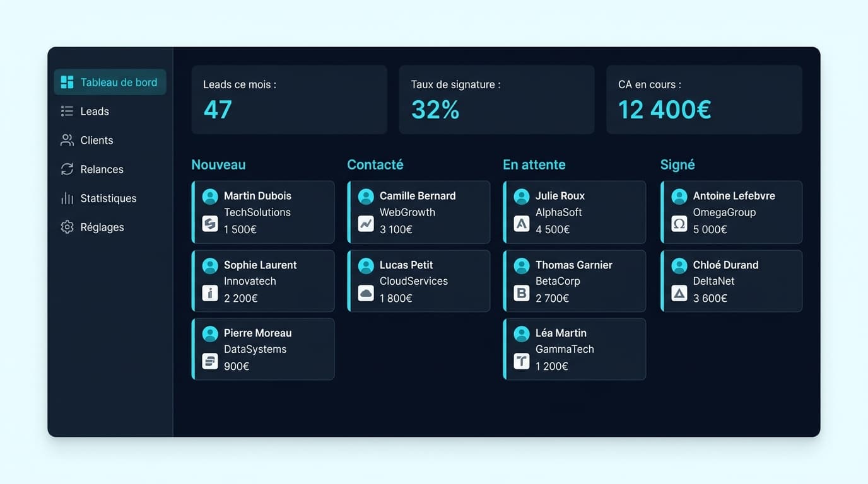The width and height of the screenshot is (868, 484).
Task: Click the amount 3 600€
Action: (710, 298)
